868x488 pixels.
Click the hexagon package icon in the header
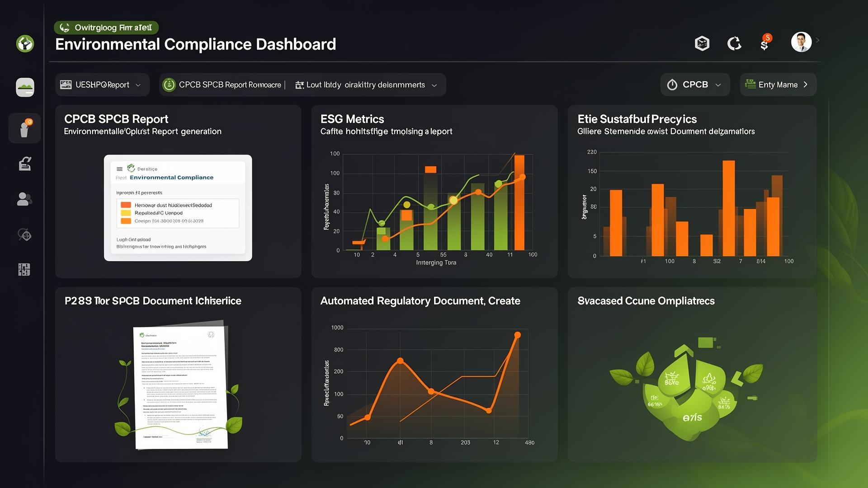click(702, 43)
